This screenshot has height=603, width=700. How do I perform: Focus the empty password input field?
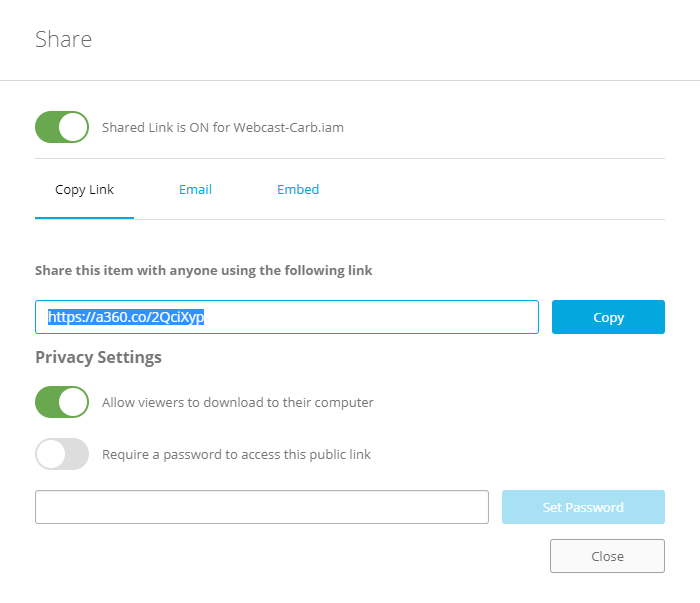(262, 507)
